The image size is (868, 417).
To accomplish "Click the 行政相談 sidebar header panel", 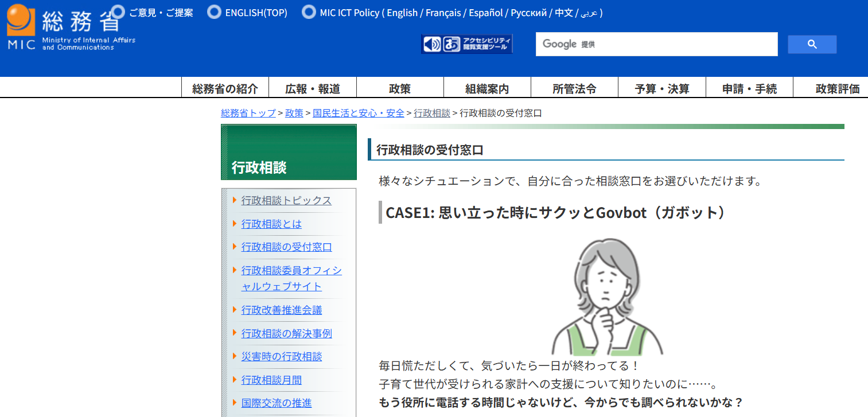I will pos(289,152).
